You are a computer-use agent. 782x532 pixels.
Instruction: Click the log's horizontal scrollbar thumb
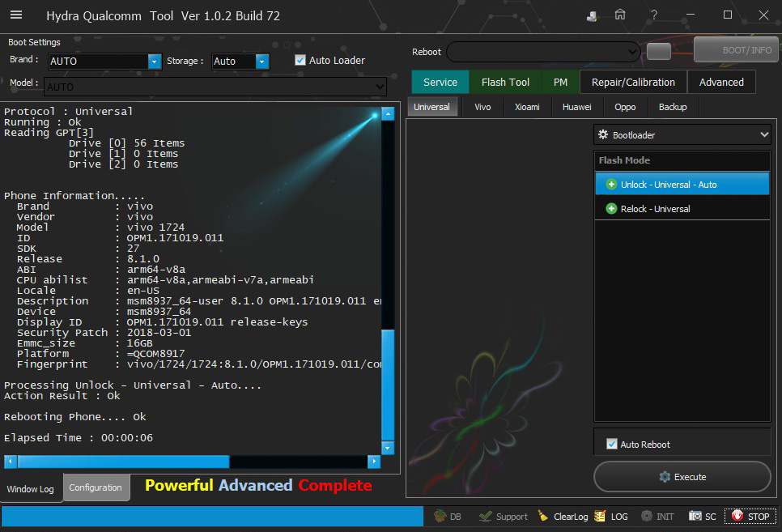[x=124, y=462]
